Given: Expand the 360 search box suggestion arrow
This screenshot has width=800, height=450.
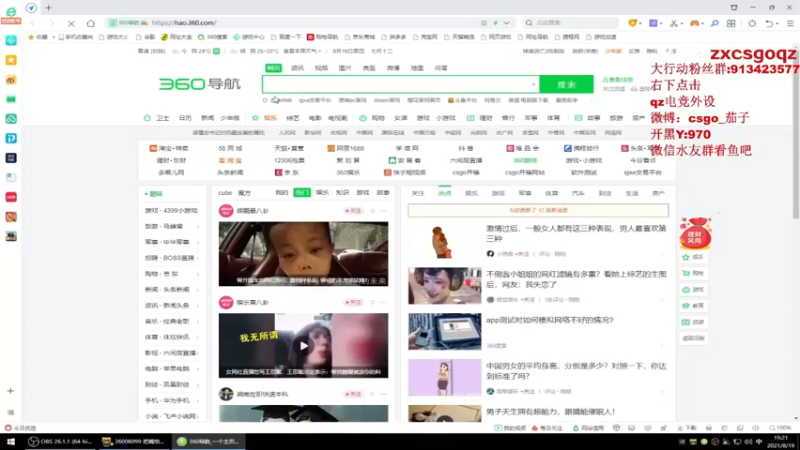Looking at the screenshot, I should tap(533, 84).
